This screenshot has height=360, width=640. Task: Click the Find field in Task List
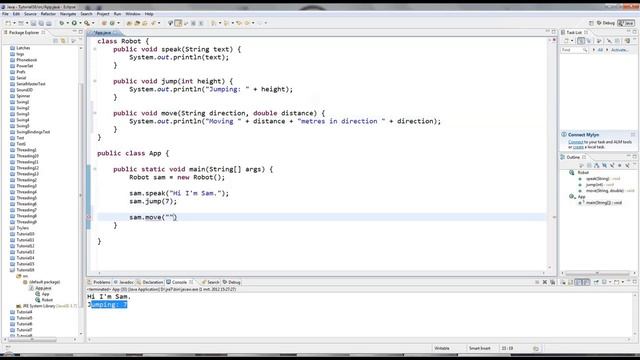pyautogui.click(x=573, y=50)
